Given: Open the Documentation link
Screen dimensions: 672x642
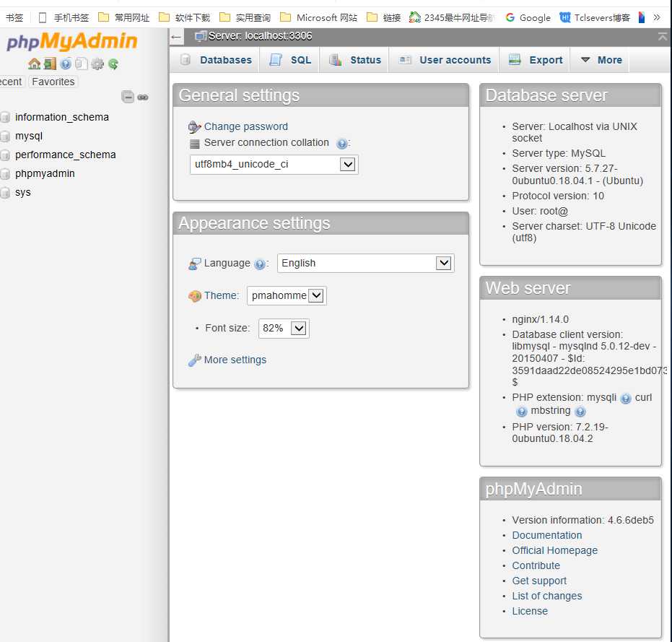Looking at the screenshot, I should coord(547,535).
